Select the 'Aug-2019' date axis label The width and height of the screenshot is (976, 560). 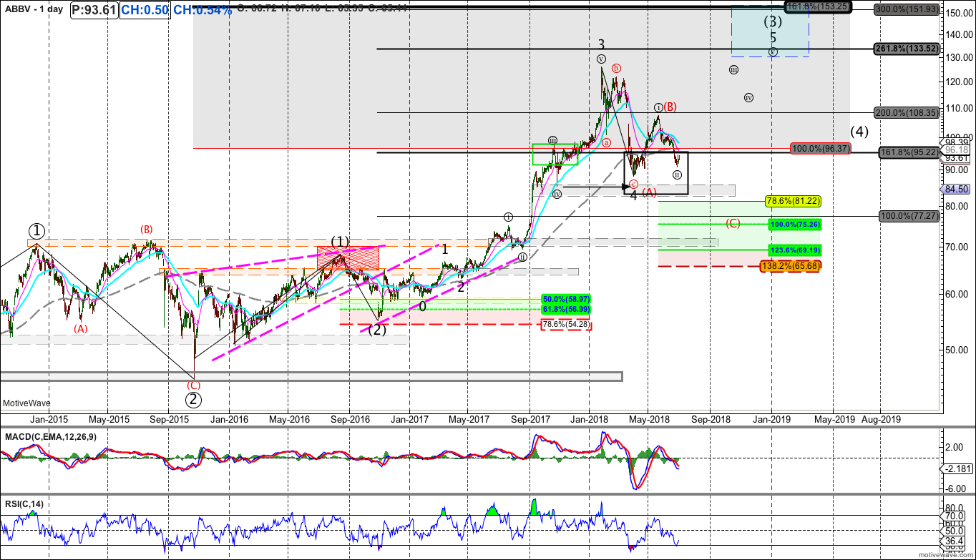[x=880, y=419]
